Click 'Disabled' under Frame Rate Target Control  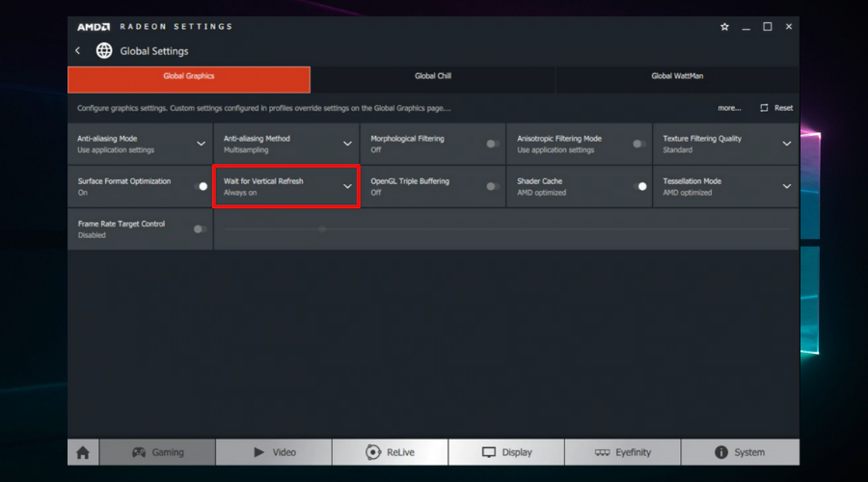point(92,235)
